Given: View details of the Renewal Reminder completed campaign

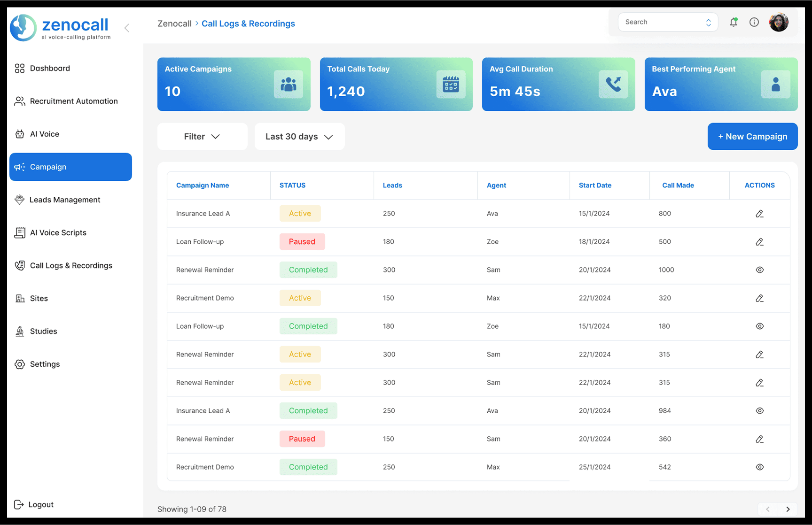Looking at the screenshot, I should click(x=760, y=270).
